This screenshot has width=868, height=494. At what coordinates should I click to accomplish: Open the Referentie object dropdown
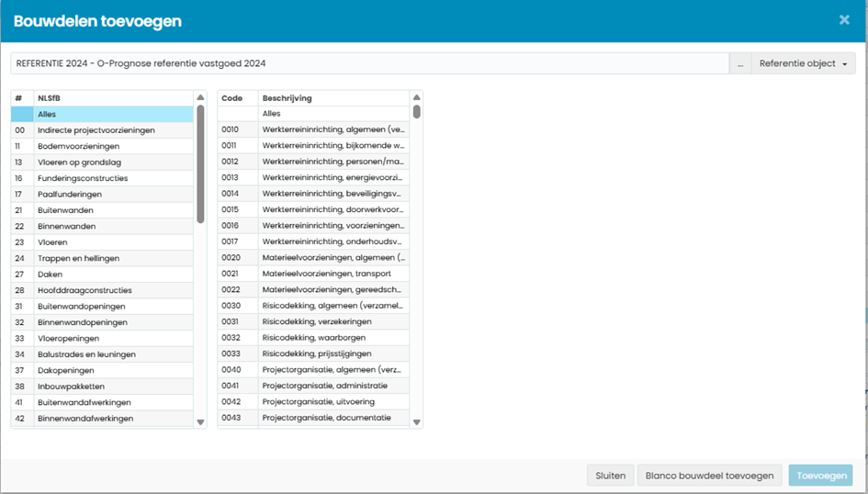point(803,63)
